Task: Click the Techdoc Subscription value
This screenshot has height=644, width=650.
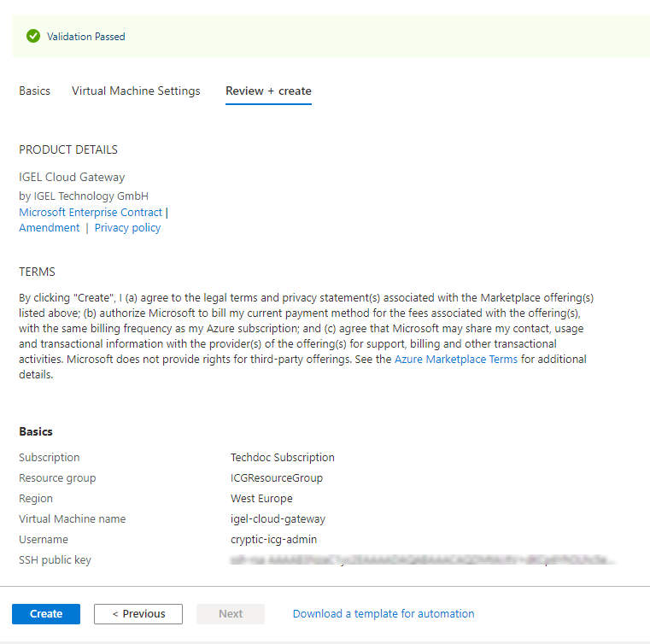Action: point(283,457)
